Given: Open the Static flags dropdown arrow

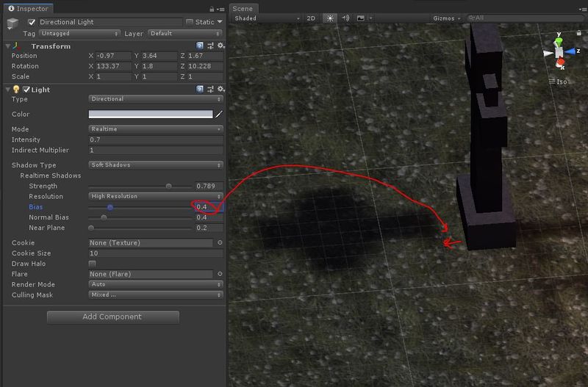Looking at the screenshot, I should pyautogui.click(x=220, y=22).
